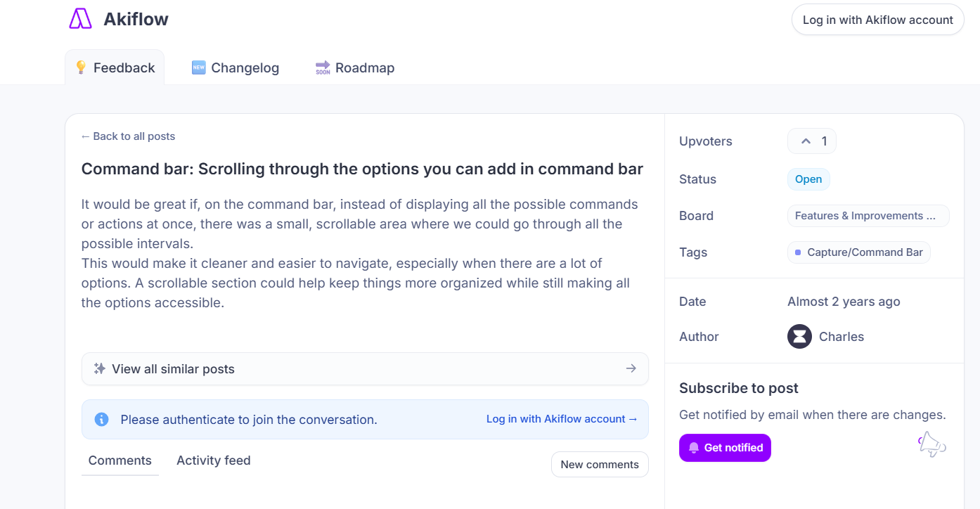Open the Roadmap tab
Screen dimensions: 980x509
point(355,67)
